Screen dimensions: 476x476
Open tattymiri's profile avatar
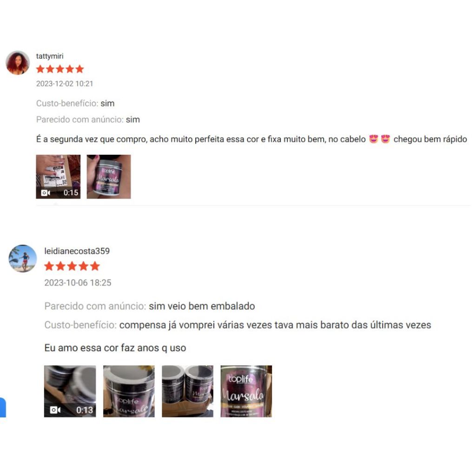[x=18, y=63]
